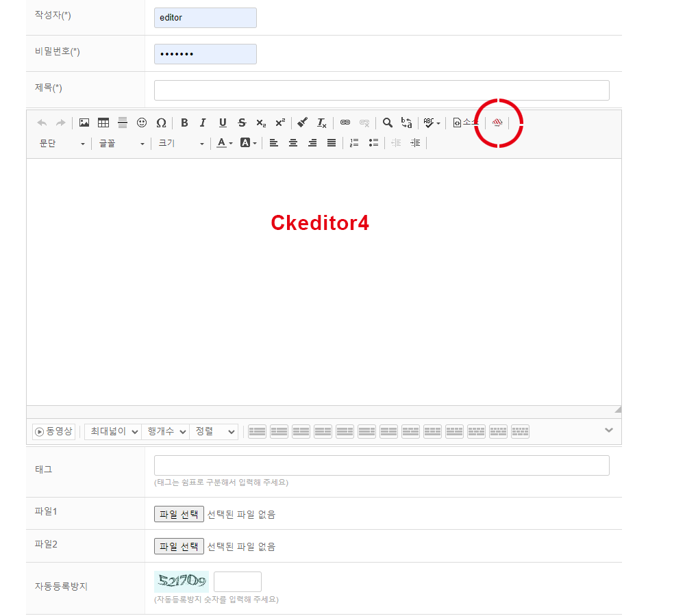The height and width of the screenshot is (616, 685).
Task: Click the insert image icon
Action: click(x=84, y=123)
